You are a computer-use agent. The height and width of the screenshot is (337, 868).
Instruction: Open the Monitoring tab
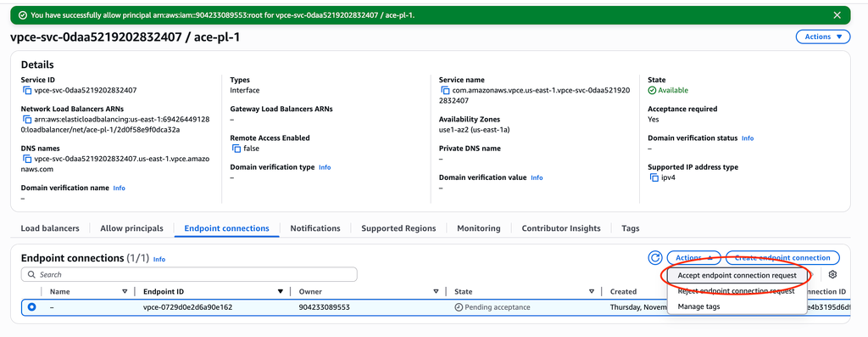478,228
